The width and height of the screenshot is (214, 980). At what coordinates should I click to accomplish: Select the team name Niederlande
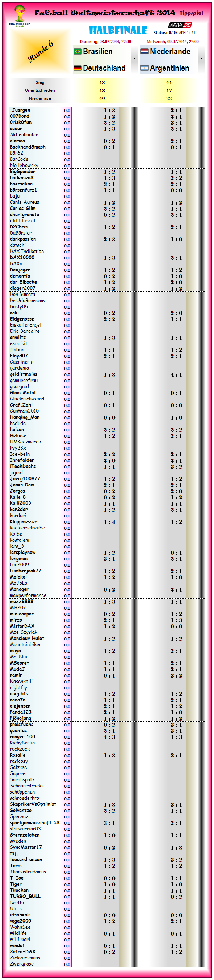[170, 51]
